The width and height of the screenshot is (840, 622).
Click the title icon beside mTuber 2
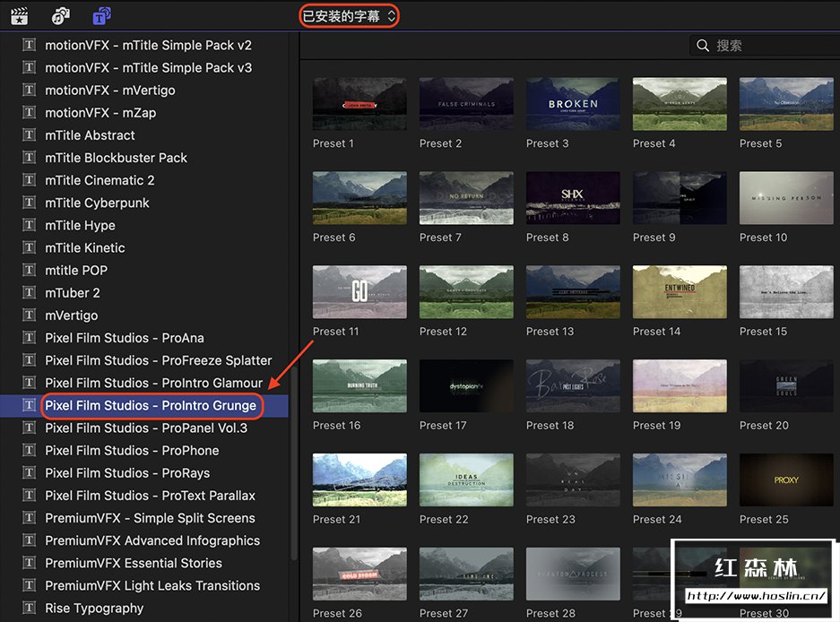point(29,292)
